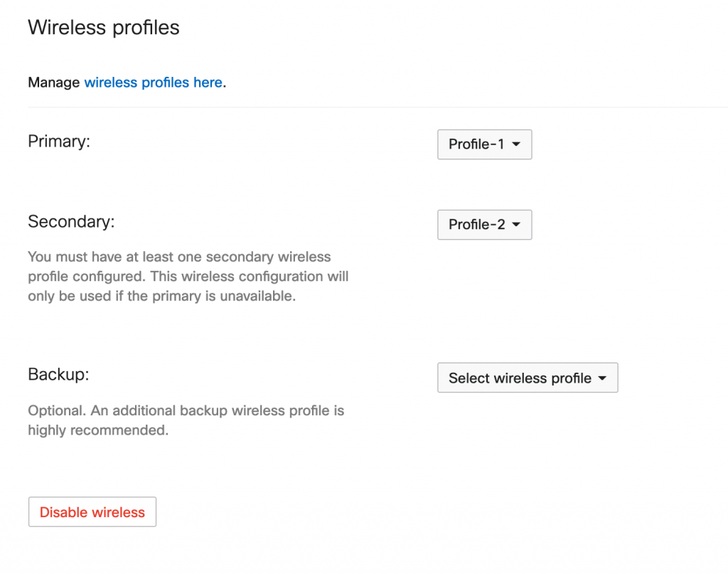Screen dimensions: 728x574
Task: Open the 'wireless profiles here' link
Action: pyautogui.click(x=153, y=83)
